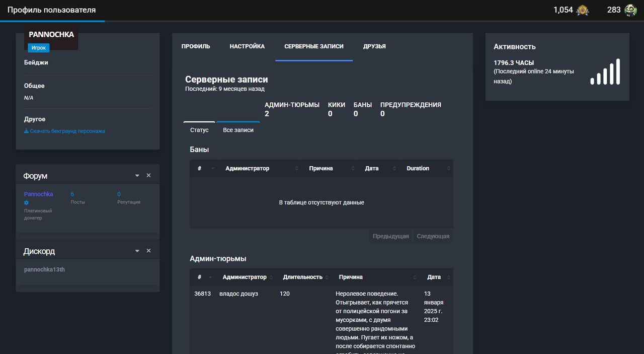Click the 1,054 points value
The image size is (644, 354).
(563, 10)
